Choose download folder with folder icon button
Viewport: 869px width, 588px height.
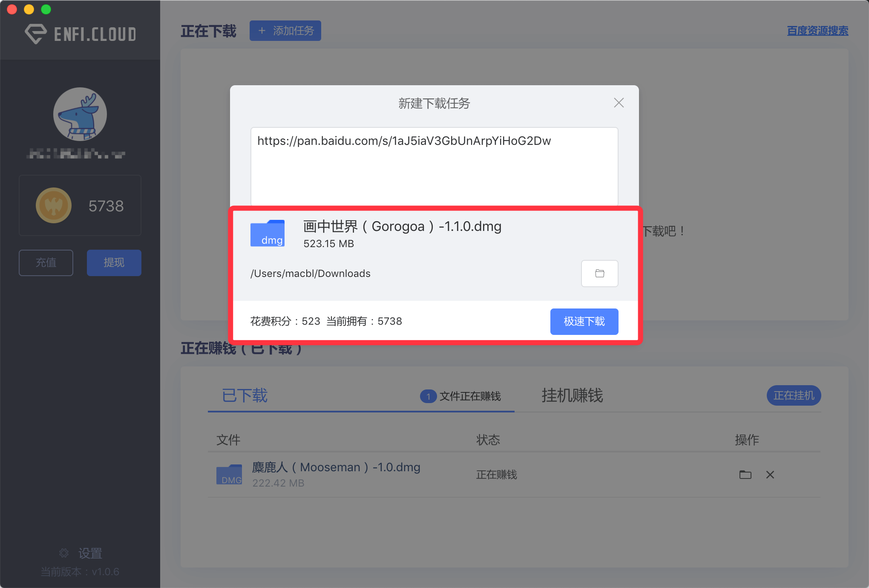[600, 274]
